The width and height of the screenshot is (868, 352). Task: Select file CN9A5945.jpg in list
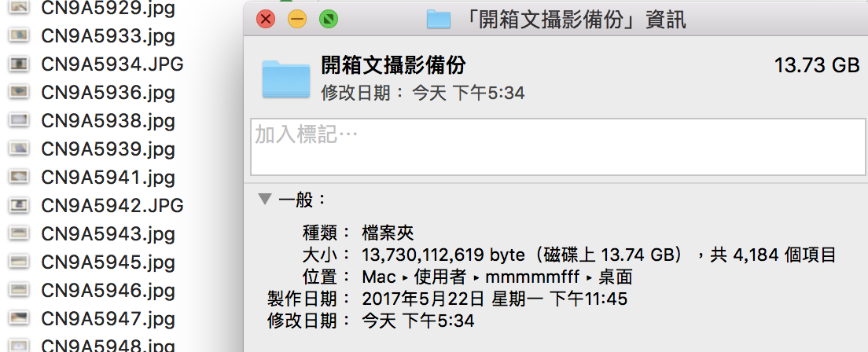point(108,262)
